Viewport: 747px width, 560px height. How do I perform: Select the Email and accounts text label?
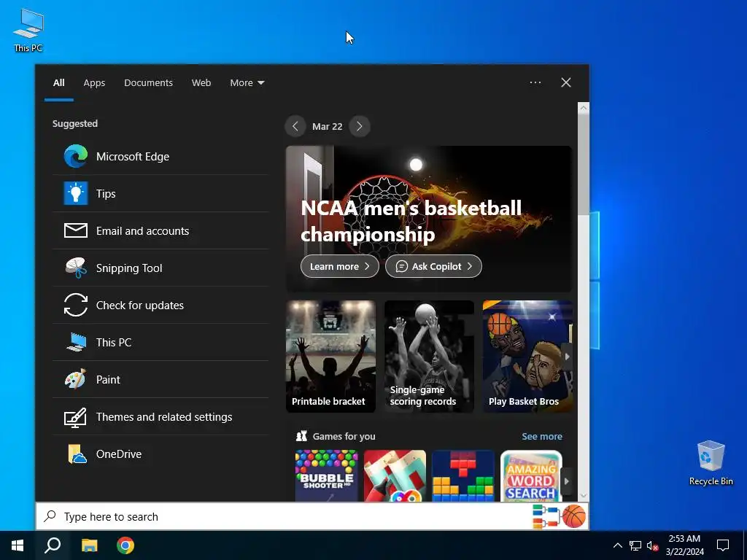pos(142,231)
